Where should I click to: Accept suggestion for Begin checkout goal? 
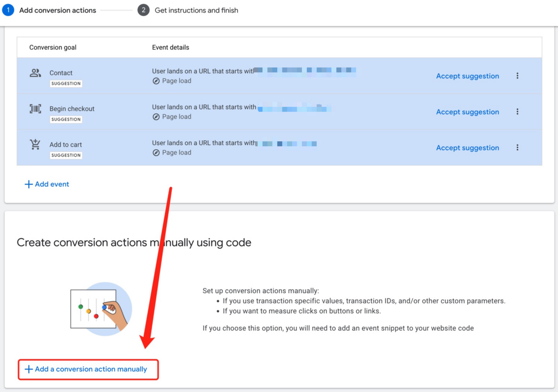(467, 112)
